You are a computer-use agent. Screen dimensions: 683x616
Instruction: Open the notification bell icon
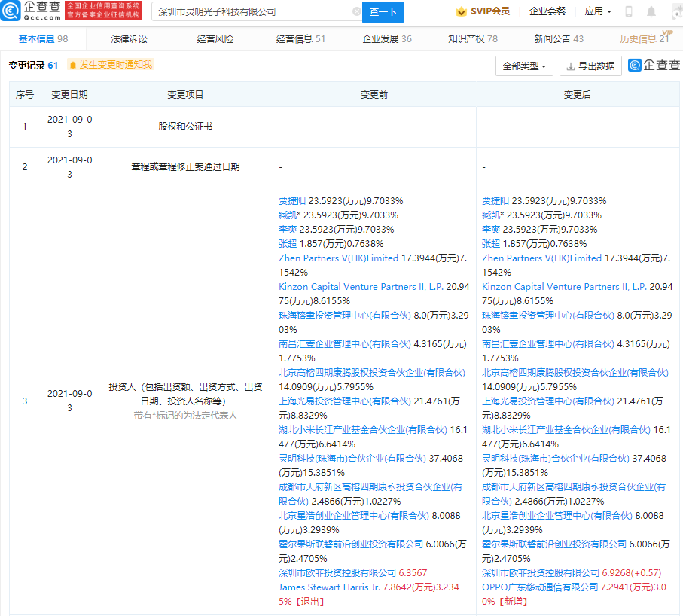click(x=651, y=11)
